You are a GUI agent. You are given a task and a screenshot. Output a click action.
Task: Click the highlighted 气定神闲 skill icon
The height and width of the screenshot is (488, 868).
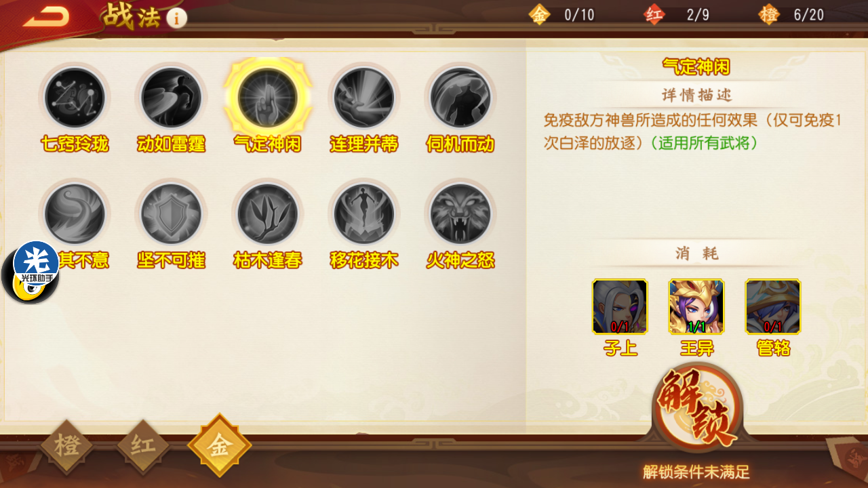(x=267, y=97)
